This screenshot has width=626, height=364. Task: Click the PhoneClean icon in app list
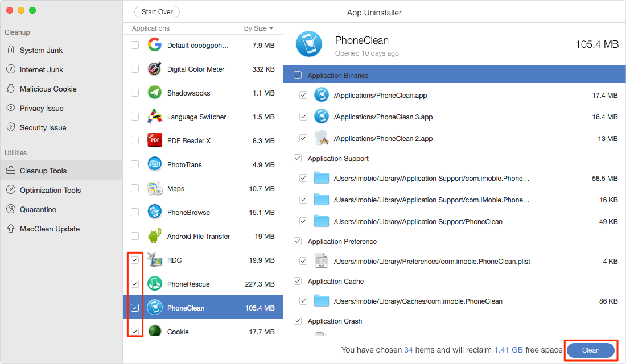tap(154, 308)
